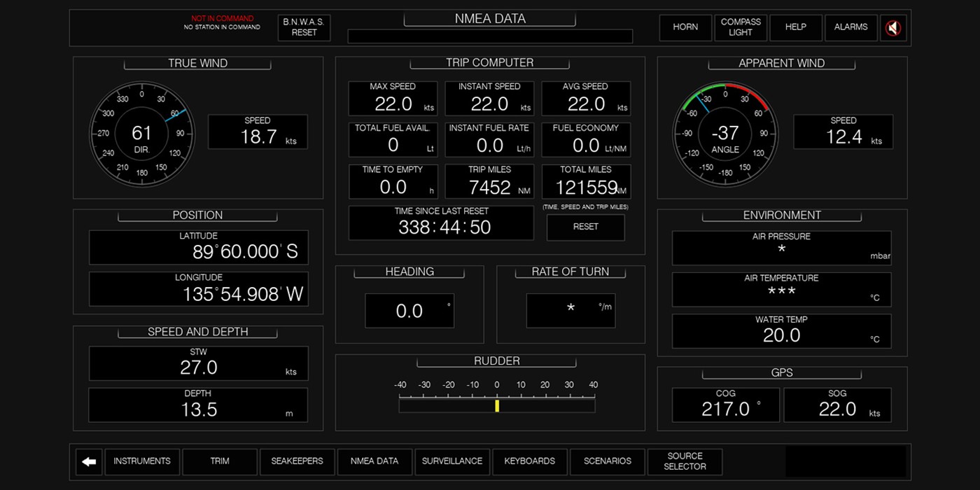Reset the trip computer
Viewport: 980px width, 490px height.
click(585, 227)
